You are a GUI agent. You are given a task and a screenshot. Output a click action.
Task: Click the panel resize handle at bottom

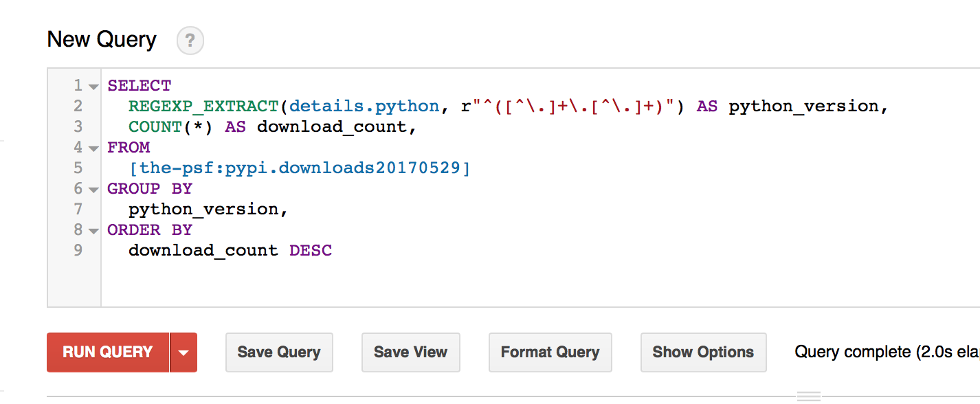(x=808, y=395)
